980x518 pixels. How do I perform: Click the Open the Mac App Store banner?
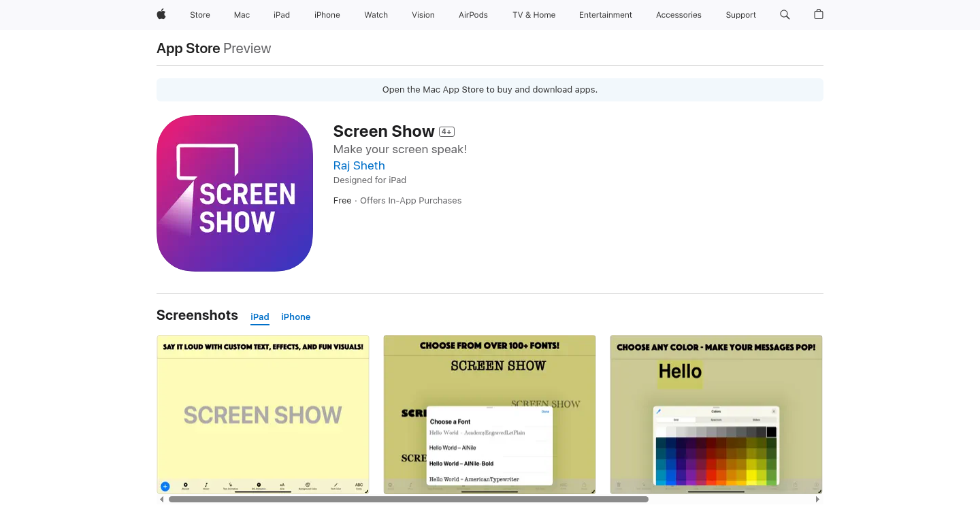click(x=490, y=90)
